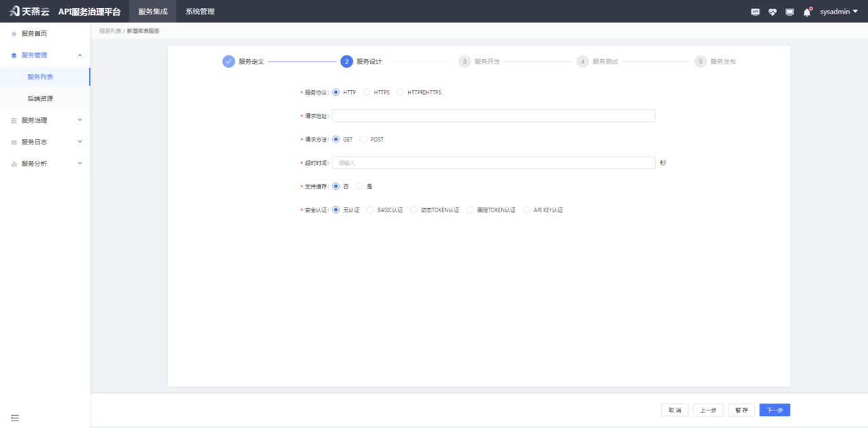Switch to the 系统管理 top menu
The image size is (868, 428).
coord(199,12)
